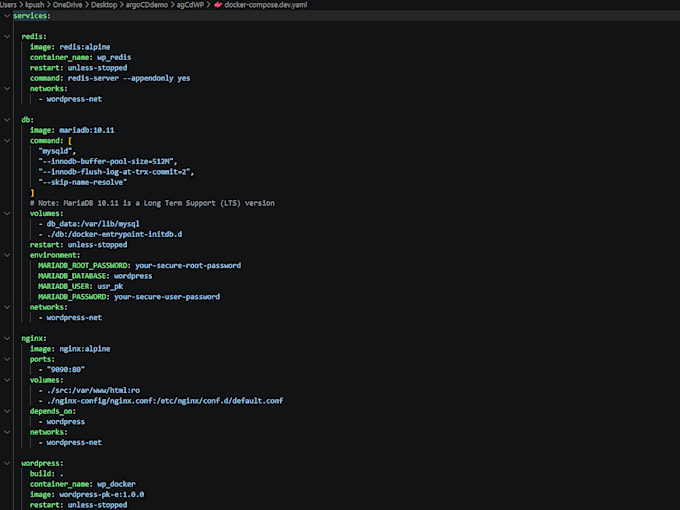Click 'image: wordpress-pk-e:1.0.0' line
The image size is (680, 510).
pyautogui.click(x=87, y=494)
